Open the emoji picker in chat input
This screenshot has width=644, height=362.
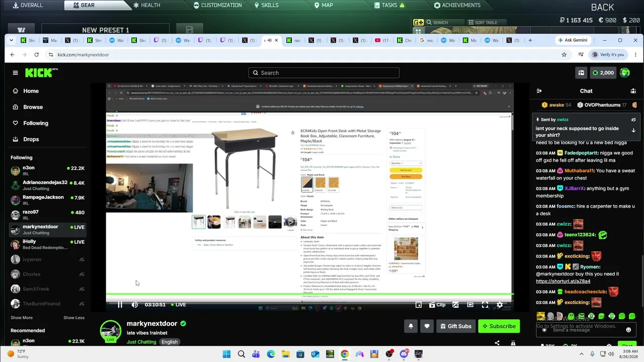click(x=628, y=330)
